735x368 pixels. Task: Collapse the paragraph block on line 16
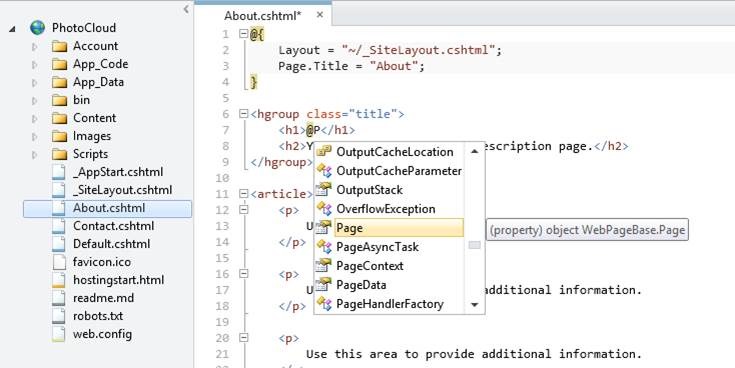click(243, 274)
